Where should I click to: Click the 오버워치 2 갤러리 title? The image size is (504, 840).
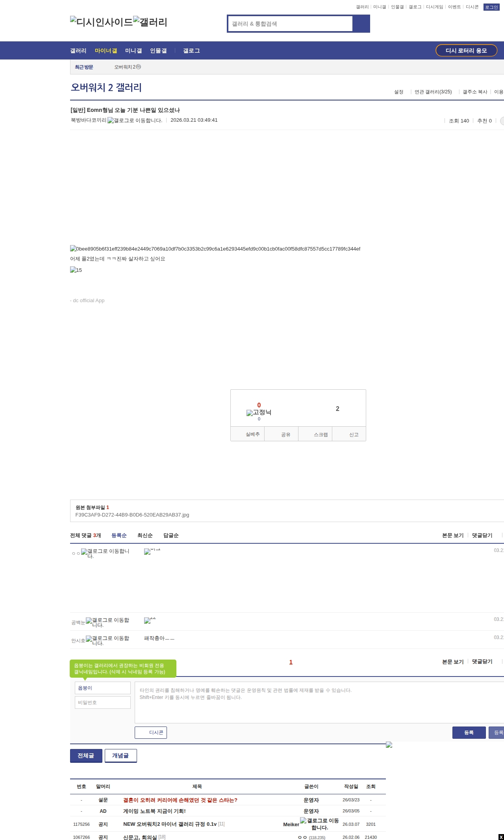106,87
